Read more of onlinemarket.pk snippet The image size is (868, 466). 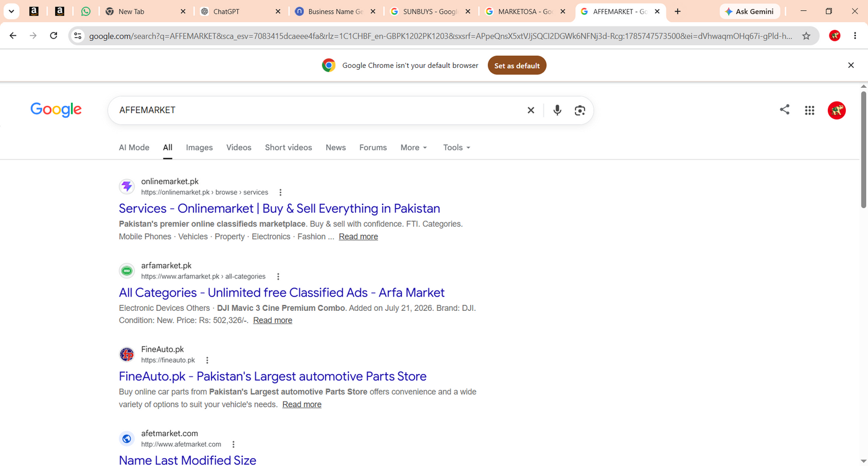pyautogui.click(x=359, y=237)
